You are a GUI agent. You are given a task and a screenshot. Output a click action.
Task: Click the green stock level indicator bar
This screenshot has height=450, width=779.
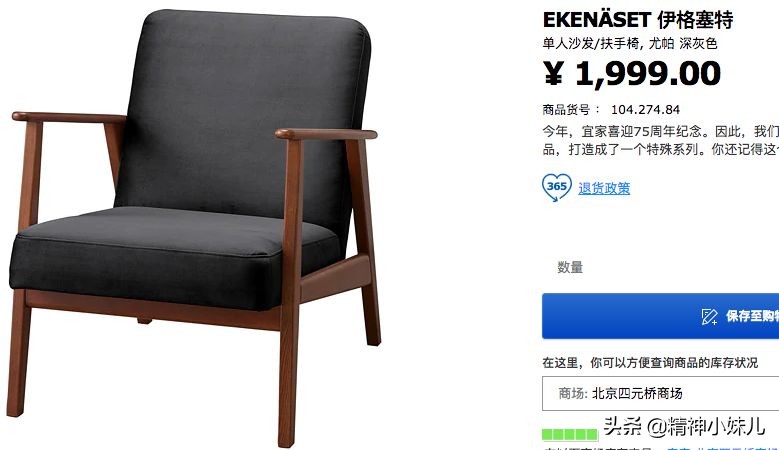tap(570, 435)
